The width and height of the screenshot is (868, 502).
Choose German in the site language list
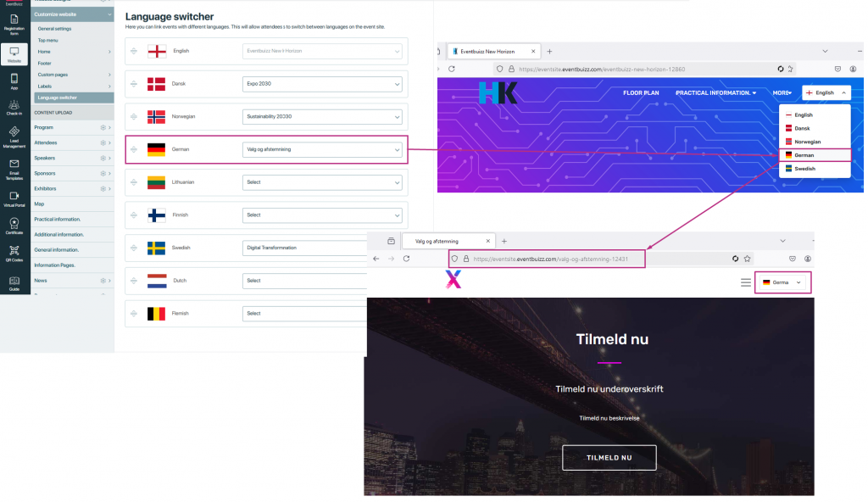[x=815, y=155]
